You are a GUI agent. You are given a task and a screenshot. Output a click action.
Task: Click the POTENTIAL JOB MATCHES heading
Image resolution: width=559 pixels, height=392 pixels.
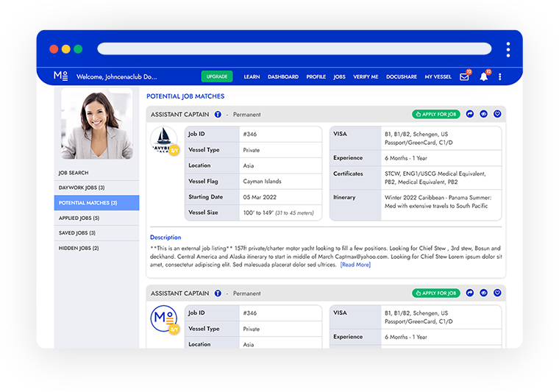click(185, 96)
